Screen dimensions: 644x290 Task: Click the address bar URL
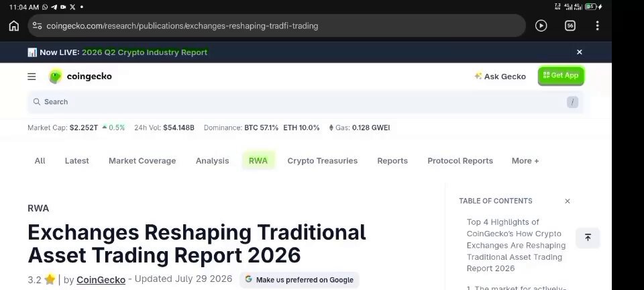click(182, 26)
